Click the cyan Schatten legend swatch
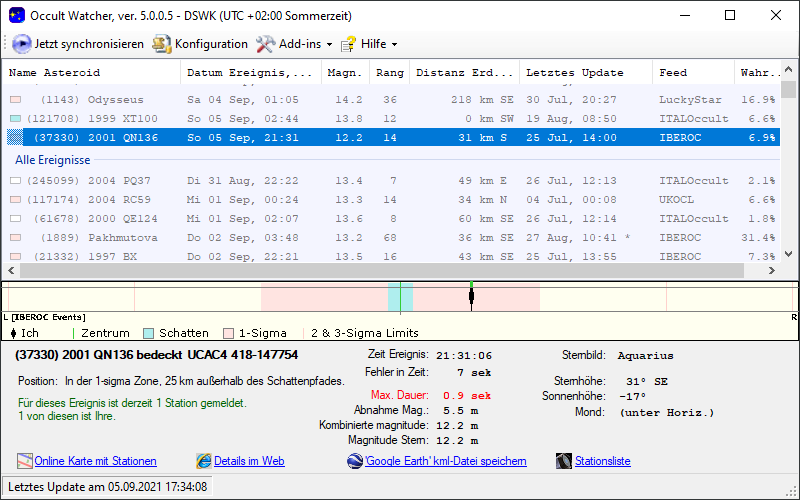 (x=148, y=333)
